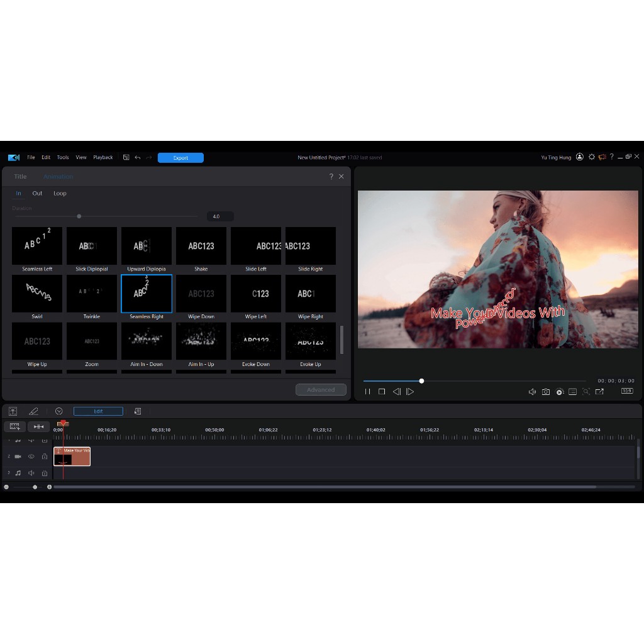Click the save project icon in the top bar
The width and height of the screenshot is (644, 644).
tap(126, 157)
